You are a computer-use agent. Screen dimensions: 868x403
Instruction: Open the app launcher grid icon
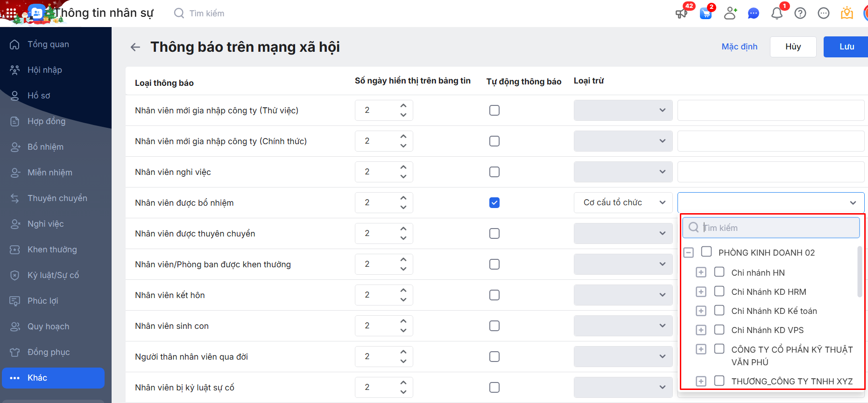pos(11,13)
